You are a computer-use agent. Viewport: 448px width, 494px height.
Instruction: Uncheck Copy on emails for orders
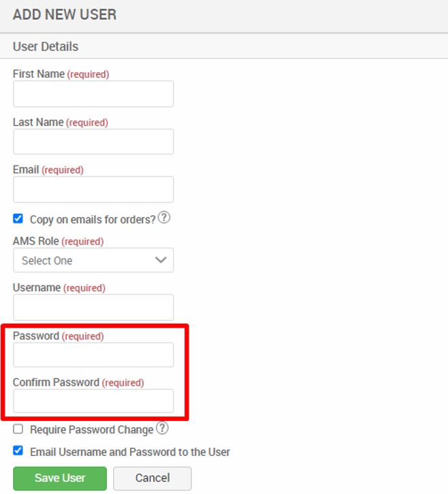pos(18,218)
